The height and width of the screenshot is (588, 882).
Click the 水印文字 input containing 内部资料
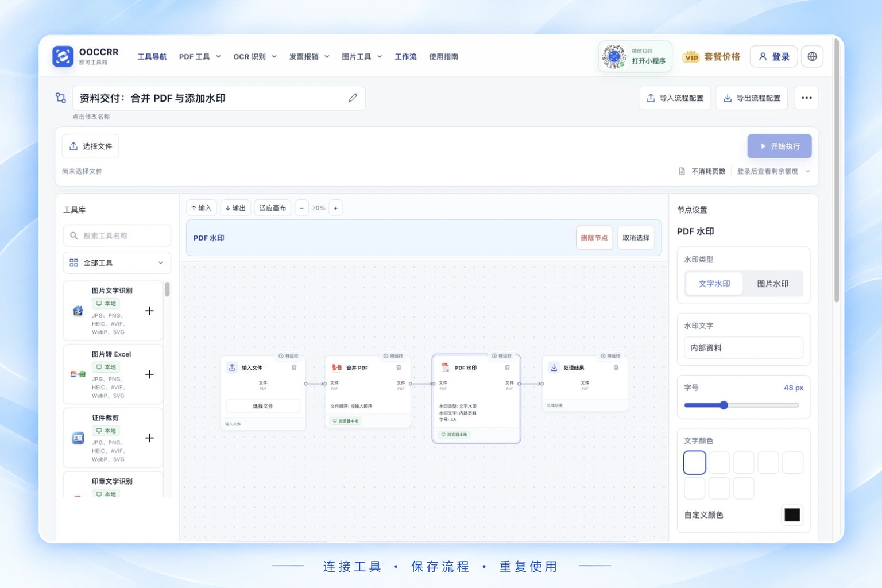pyautogui.click(x=743, y=348)
